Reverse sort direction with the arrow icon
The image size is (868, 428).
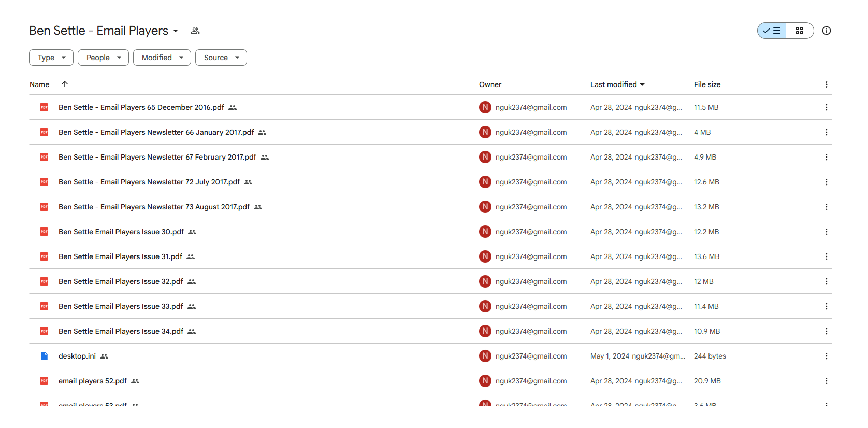point(65,84)
